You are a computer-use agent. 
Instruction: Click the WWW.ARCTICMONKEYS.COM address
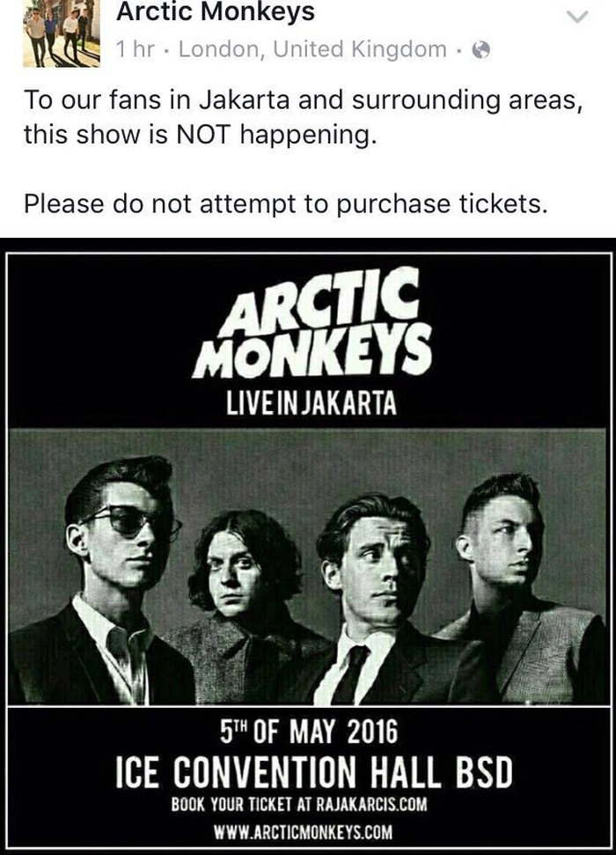[x=303, y=832]
